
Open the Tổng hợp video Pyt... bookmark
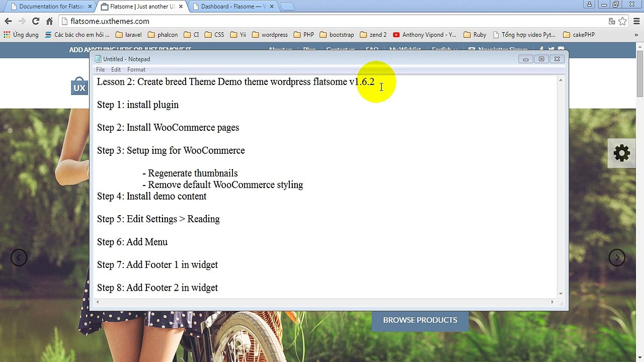point(524,35)
